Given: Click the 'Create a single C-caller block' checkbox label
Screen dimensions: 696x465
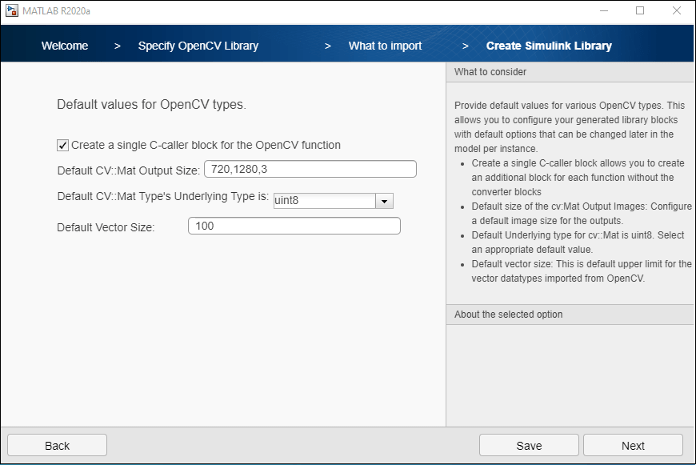Looking at the screenshot, I should [x=206, y=146].
